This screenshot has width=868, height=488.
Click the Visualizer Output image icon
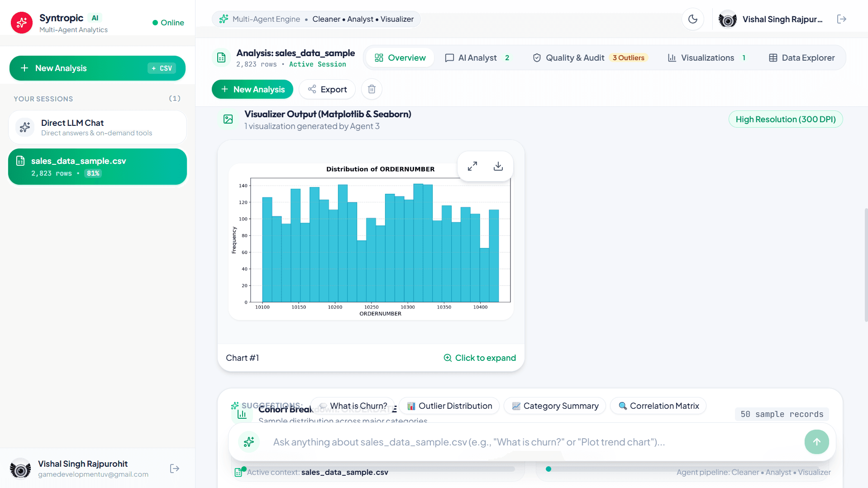228,119
